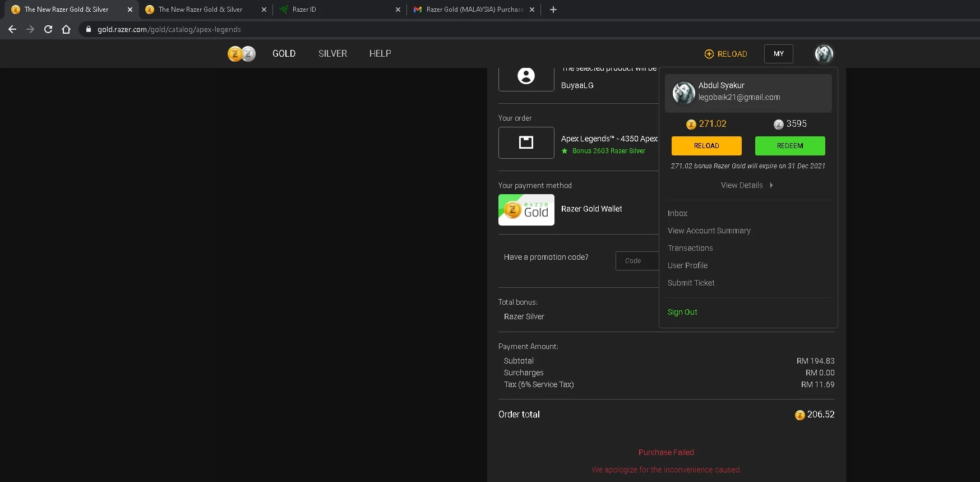Viewport: 980px width, 482px height.
Task: Click the browser address bar URL
Action: coord(169,29)
